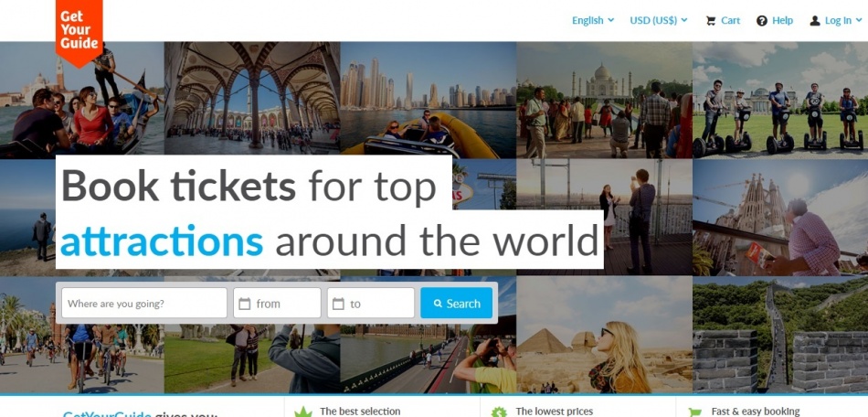
Task: Click the green dollar lowest prices icon
Action: tap(499, 412)
